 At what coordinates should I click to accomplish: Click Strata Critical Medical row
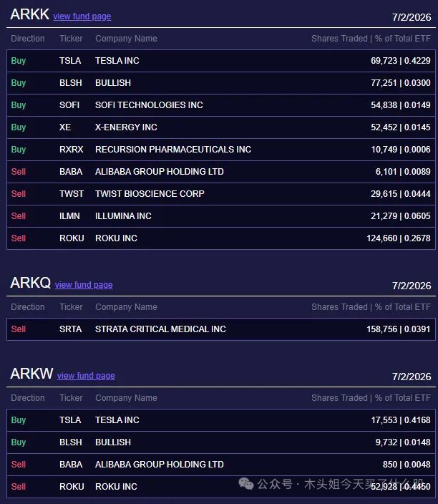tap(221, 329)
